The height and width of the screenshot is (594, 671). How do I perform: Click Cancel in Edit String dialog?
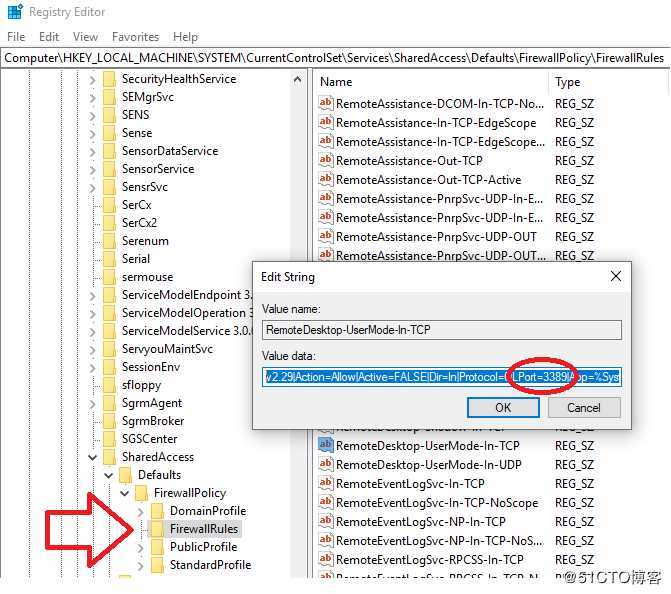584,407
